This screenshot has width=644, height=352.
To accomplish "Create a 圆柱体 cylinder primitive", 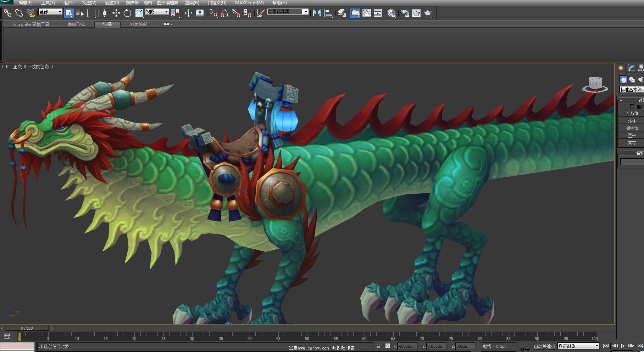I will pyautogui.click(x=631, y=128).
